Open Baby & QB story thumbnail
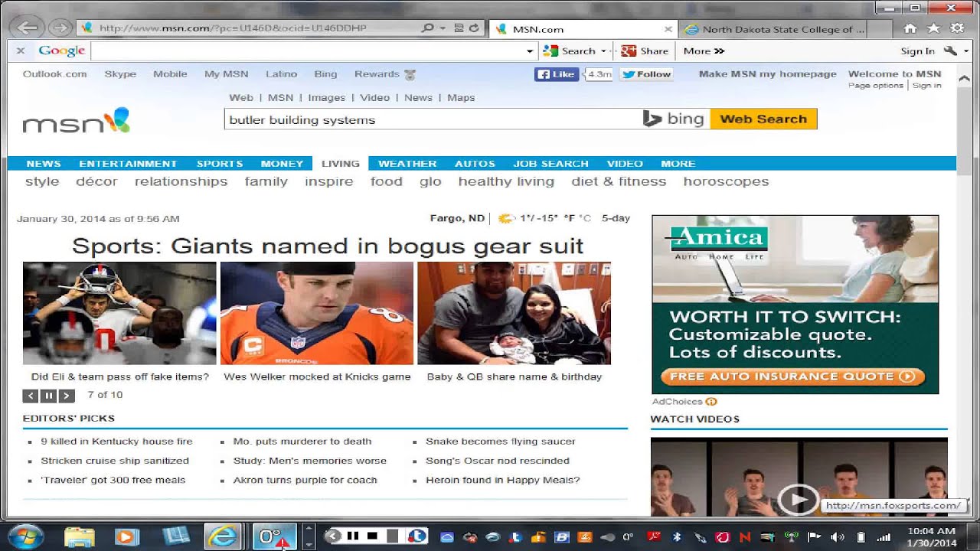This screenshot has width=980, height=551. (514, 313)
